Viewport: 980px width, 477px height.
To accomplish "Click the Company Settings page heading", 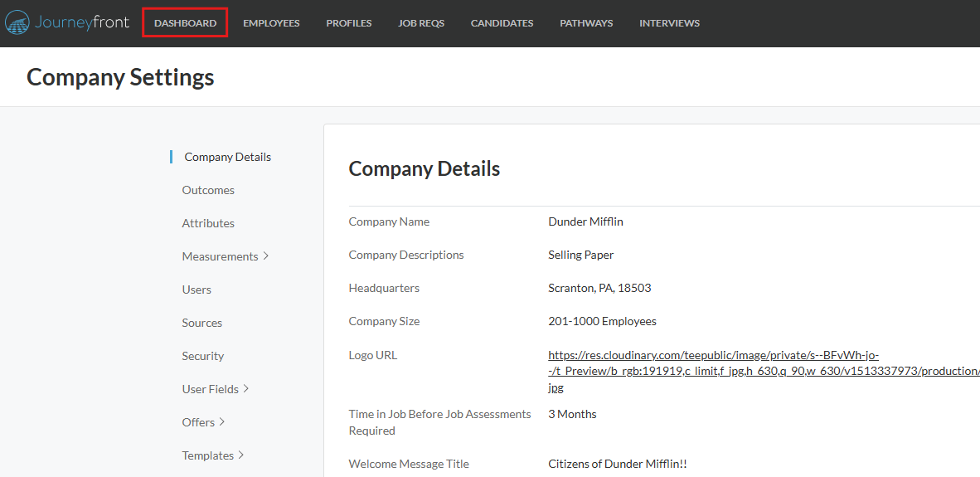I will point(120,77).
